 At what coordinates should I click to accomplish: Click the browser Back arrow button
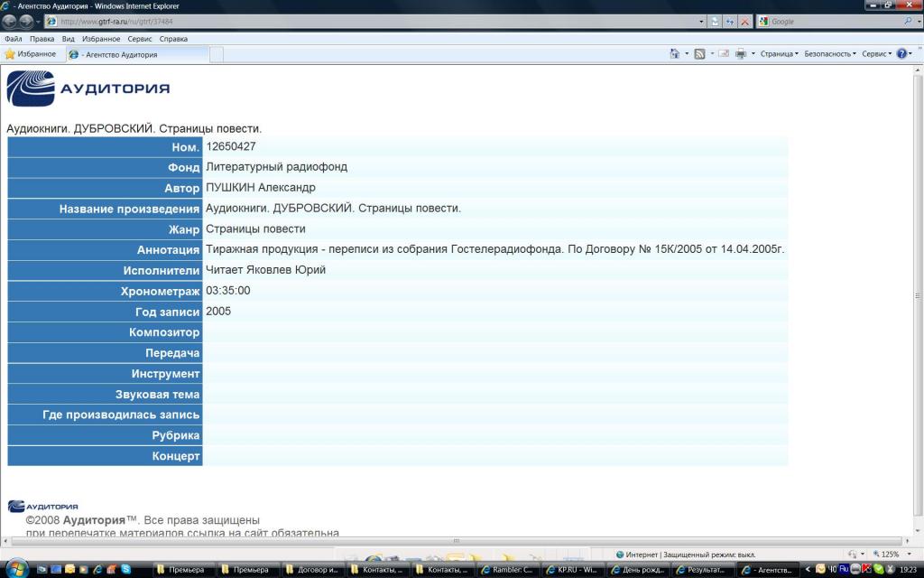11,22
